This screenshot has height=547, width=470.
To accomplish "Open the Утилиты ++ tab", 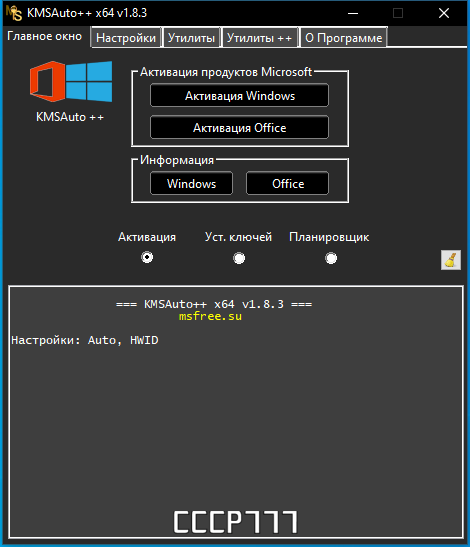I will (x=260, y=38).
